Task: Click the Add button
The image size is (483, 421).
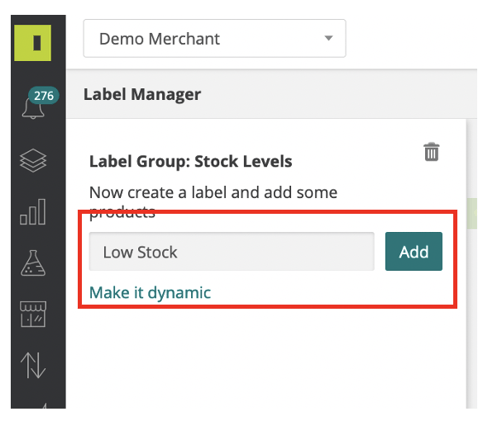Action: pyautogui.click(x=414, y=252)
